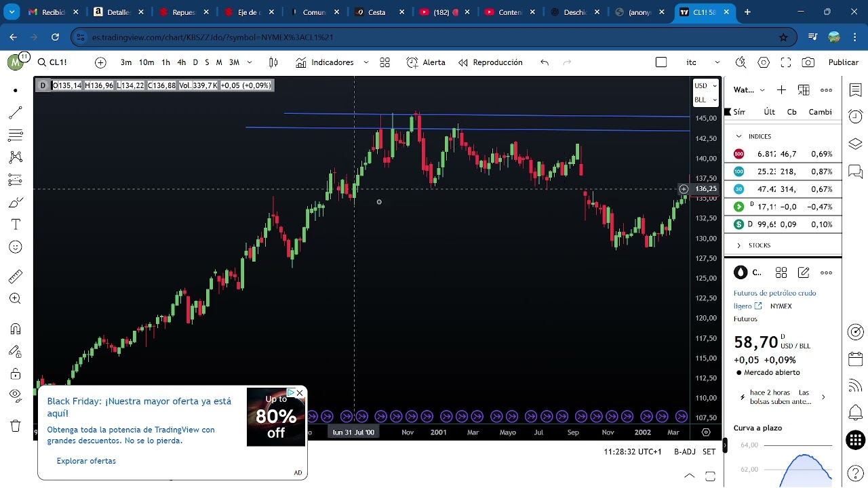Screen dimensions: 868x488
Task: Open the emoji icons tool
Action: [x=16, y=247]
